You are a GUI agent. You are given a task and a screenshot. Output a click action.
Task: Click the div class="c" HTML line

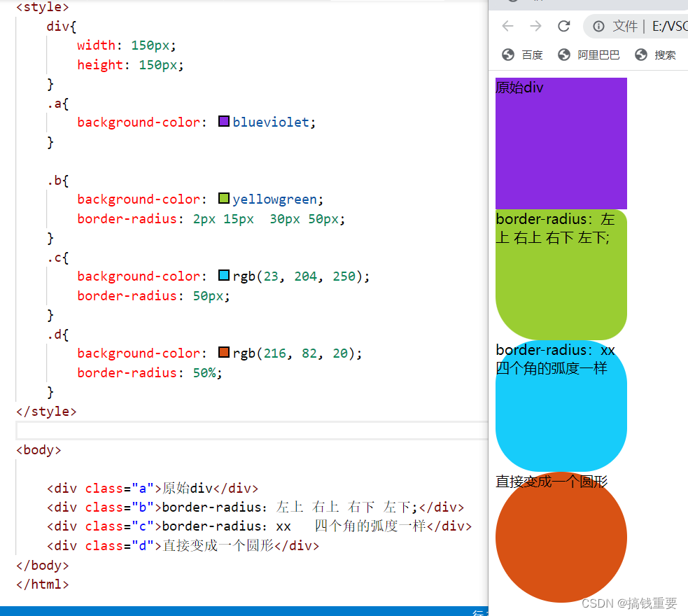pyautogui.click(x=260, y=526)
